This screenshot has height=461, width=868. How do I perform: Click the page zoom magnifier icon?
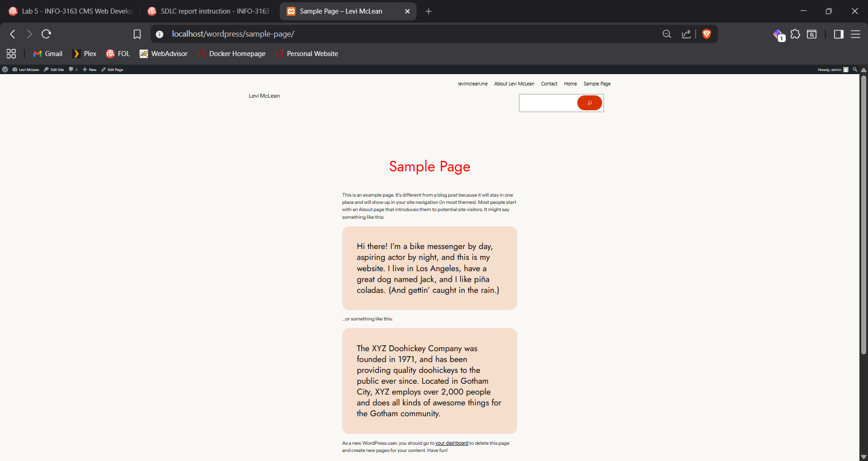point(667,34)
